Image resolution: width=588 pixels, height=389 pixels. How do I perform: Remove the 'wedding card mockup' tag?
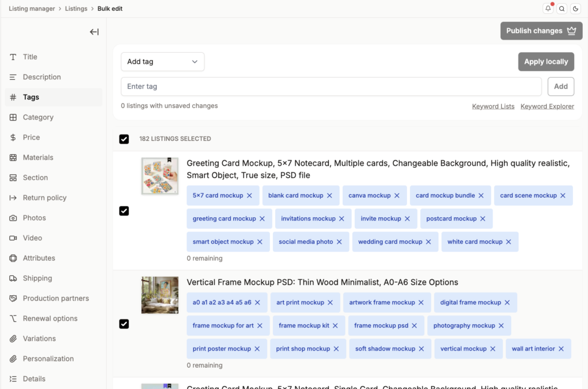click(x=428, y=242)
